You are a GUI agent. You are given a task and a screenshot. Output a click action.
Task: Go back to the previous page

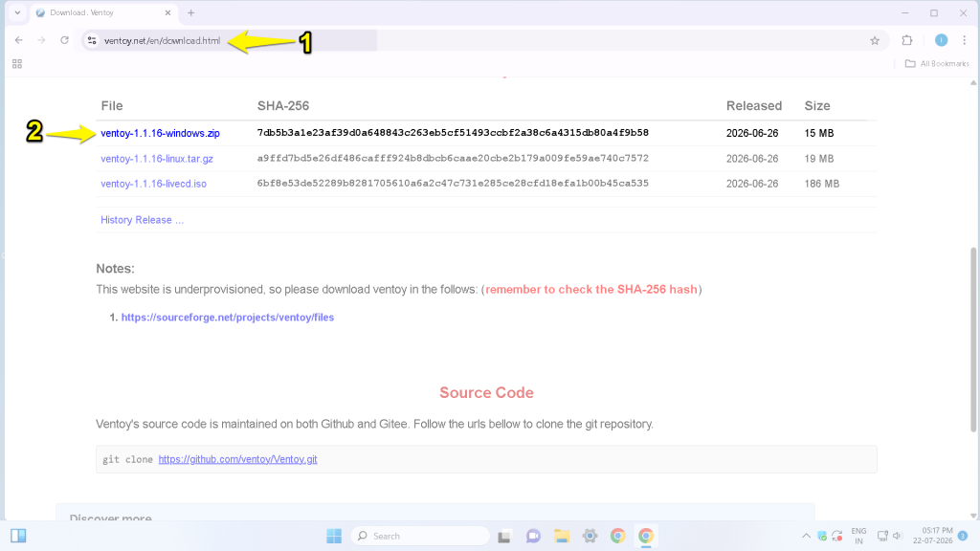tap(19, 40)
